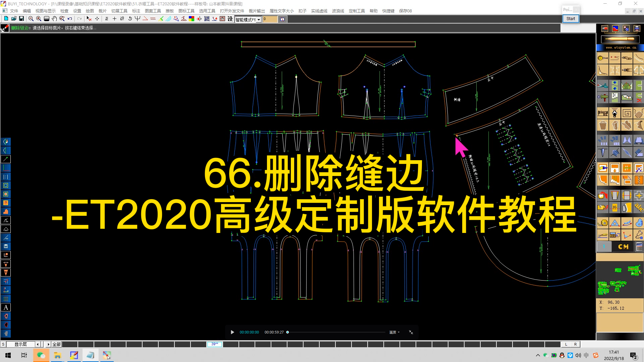Select the letter A text tool on left toolbar
The height and width of the screenshot is (362, 644).
coord(6,307)
